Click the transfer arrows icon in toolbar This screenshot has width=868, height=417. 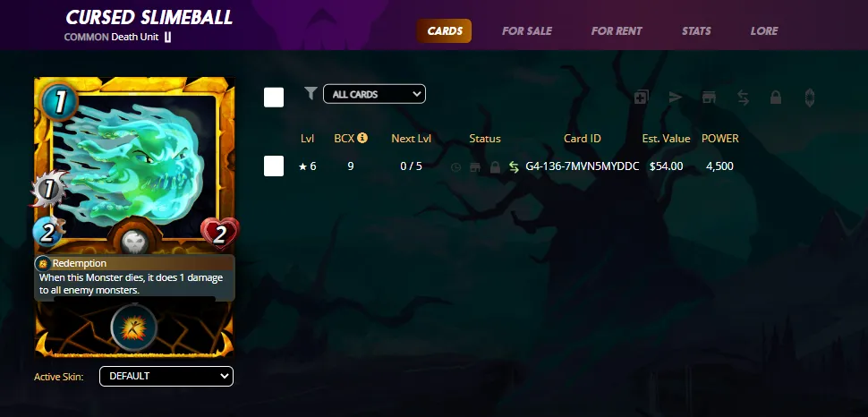pos(743,98)
